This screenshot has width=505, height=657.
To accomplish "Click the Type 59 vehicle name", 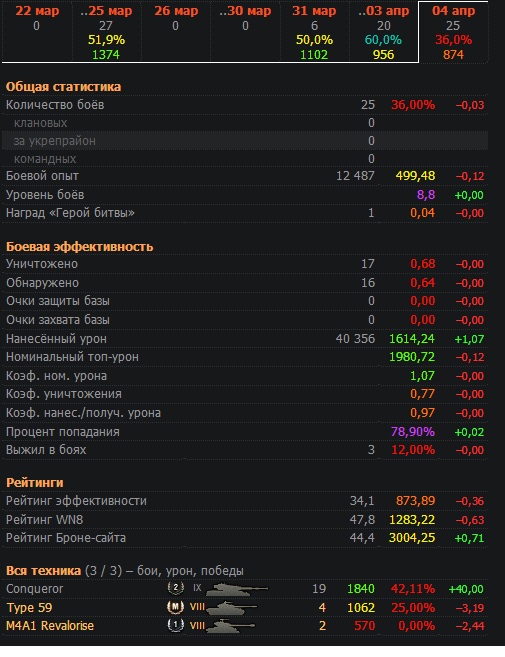I will coord(29,608).
